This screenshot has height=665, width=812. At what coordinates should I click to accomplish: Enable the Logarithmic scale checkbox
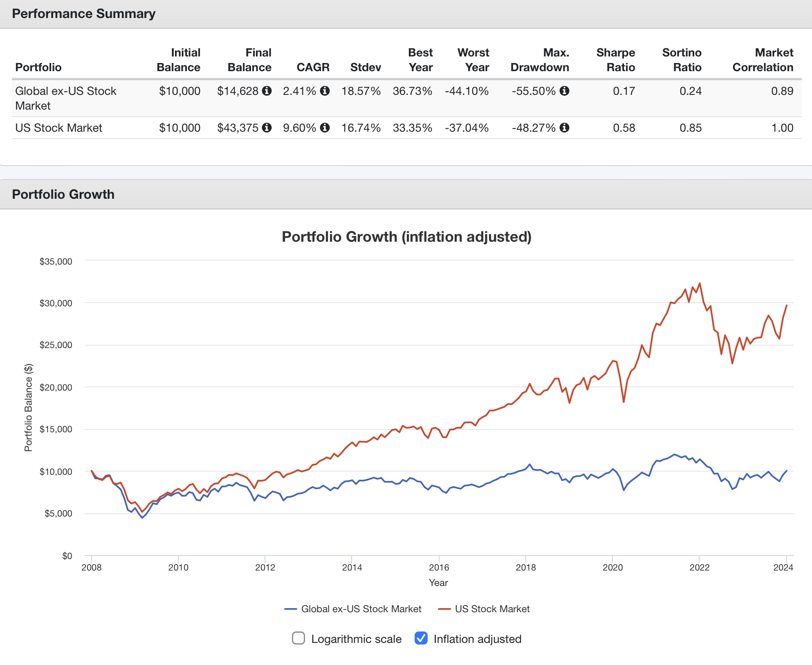(x=298, y=638)
